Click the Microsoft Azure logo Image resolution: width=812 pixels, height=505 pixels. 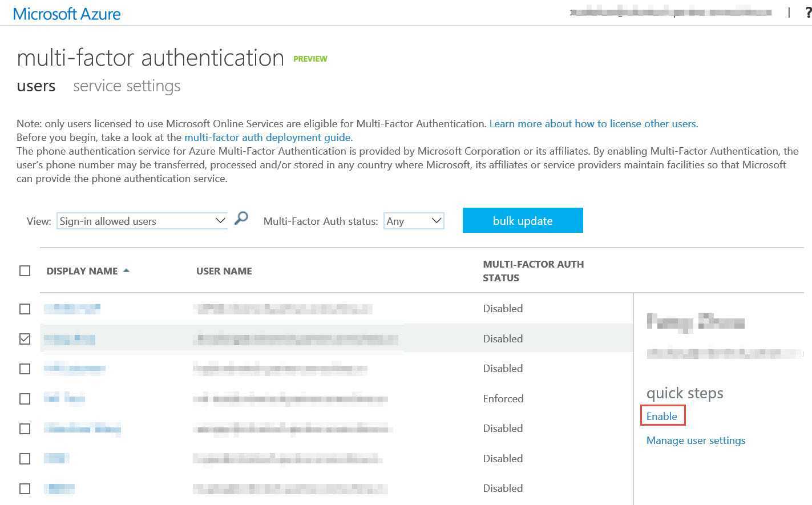tap(67, 14)
